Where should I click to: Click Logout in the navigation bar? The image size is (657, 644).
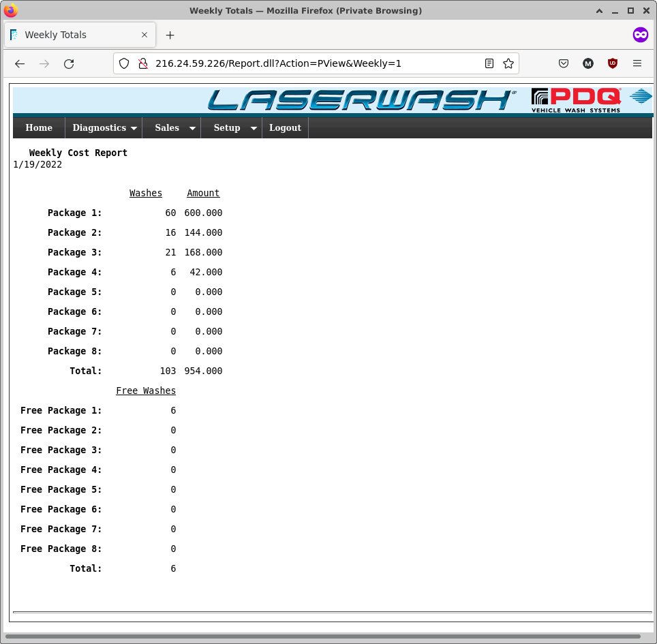285,127
